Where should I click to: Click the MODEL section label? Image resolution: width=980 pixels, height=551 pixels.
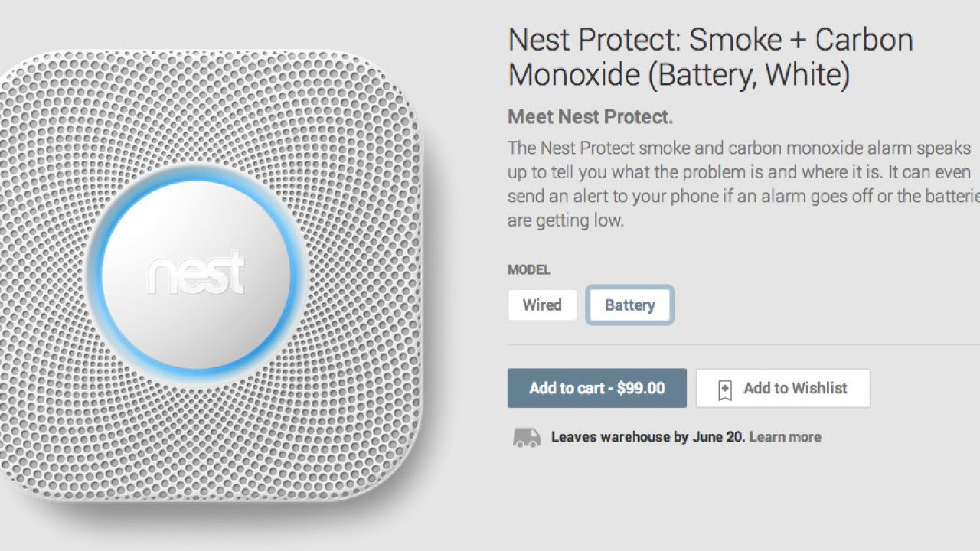(528, 269)
